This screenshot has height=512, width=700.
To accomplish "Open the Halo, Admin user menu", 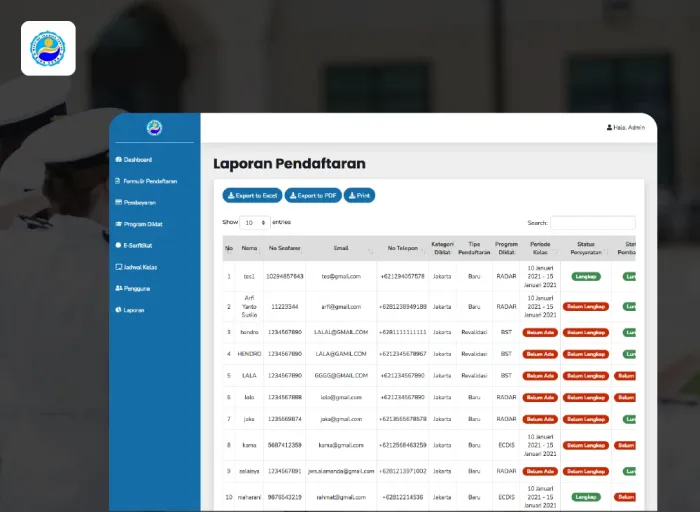I will click(625, 128).
